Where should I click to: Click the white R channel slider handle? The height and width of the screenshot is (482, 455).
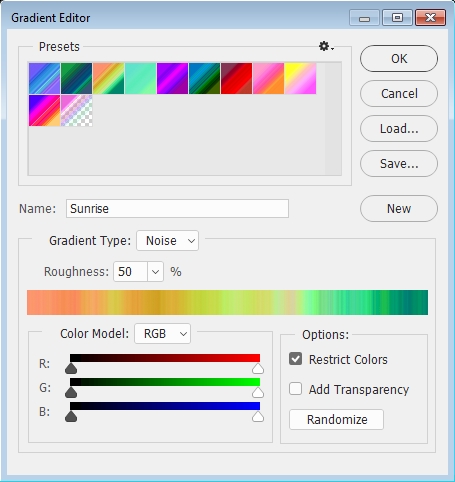258,369
